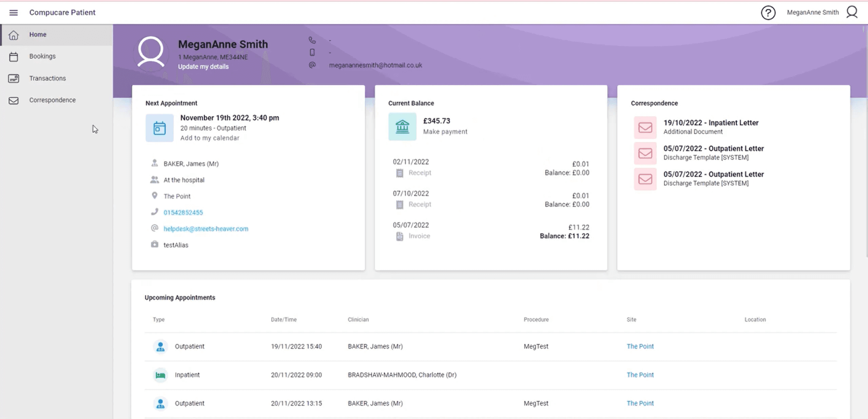868x419 pixels.
Task: Click the next appointment calendar icon
Action: (x=159, y=128)
